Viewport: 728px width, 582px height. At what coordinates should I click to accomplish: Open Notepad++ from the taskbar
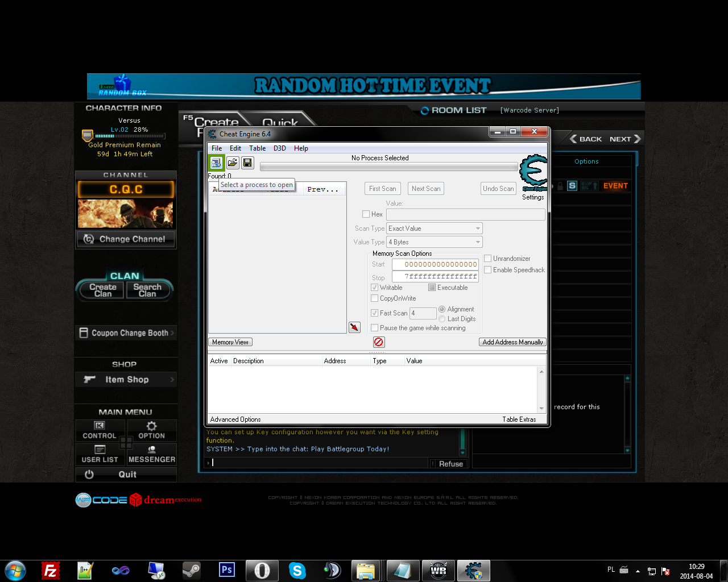(x=85, y=571)
